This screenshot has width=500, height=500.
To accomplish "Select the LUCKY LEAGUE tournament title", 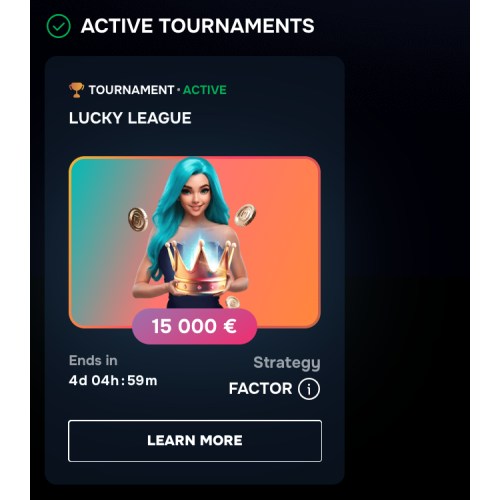I will tap(130, 118).
